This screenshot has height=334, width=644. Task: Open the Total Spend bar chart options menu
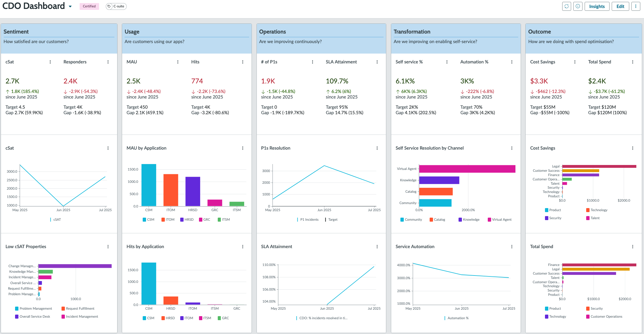633,247
